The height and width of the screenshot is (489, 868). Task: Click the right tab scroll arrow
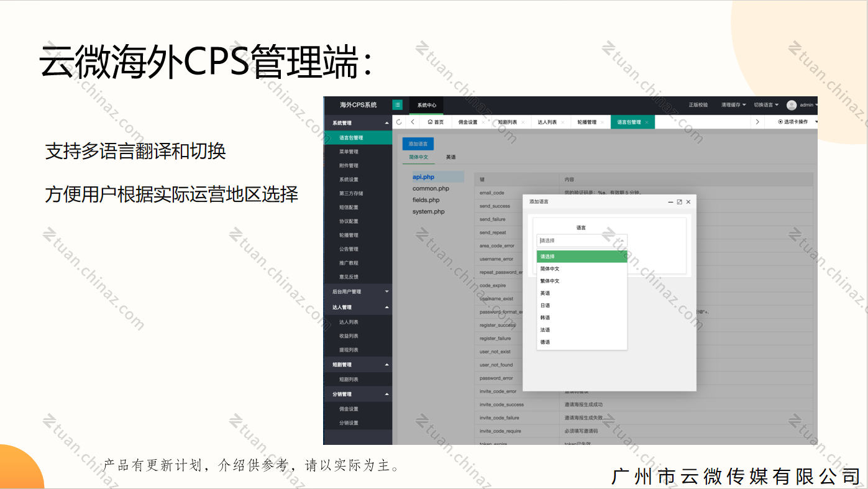(x=757, y=122)
